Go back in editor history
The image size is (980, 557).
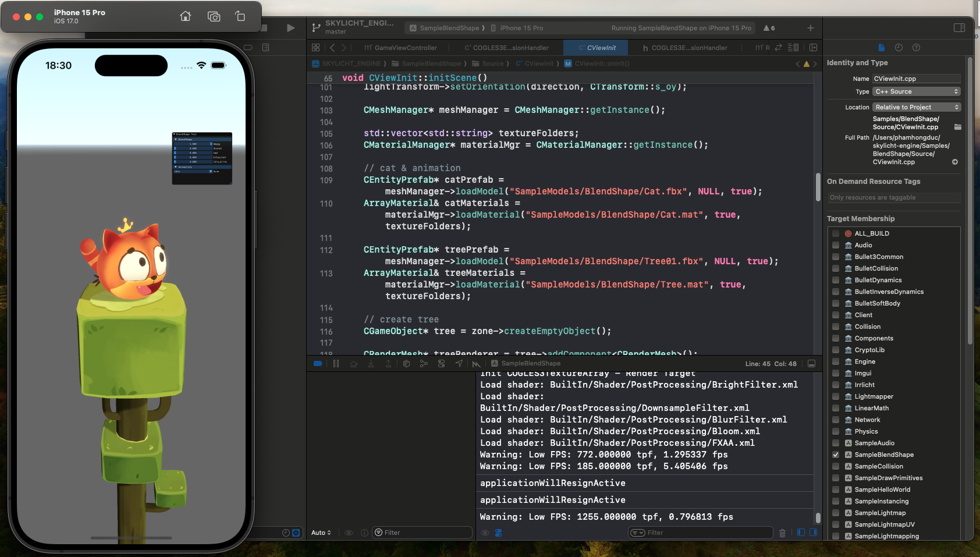tap(332, 48)
